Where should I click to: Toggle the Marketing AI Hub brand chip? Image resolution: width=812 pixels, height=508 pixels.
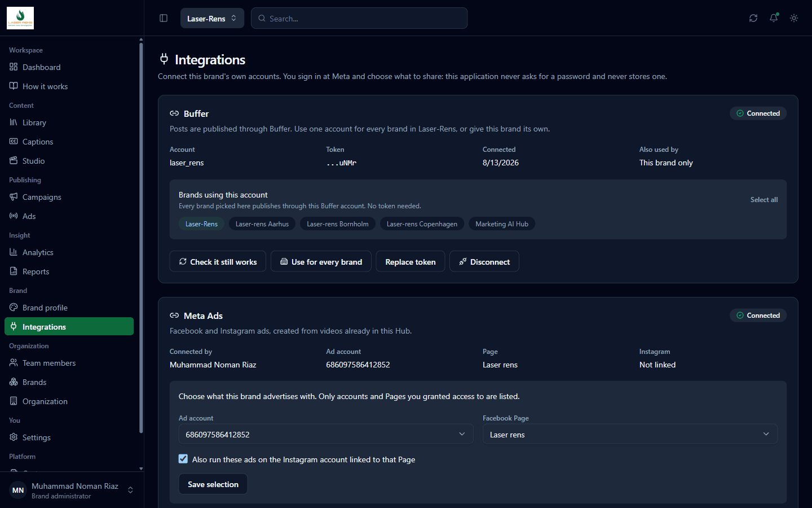[502, 224]
